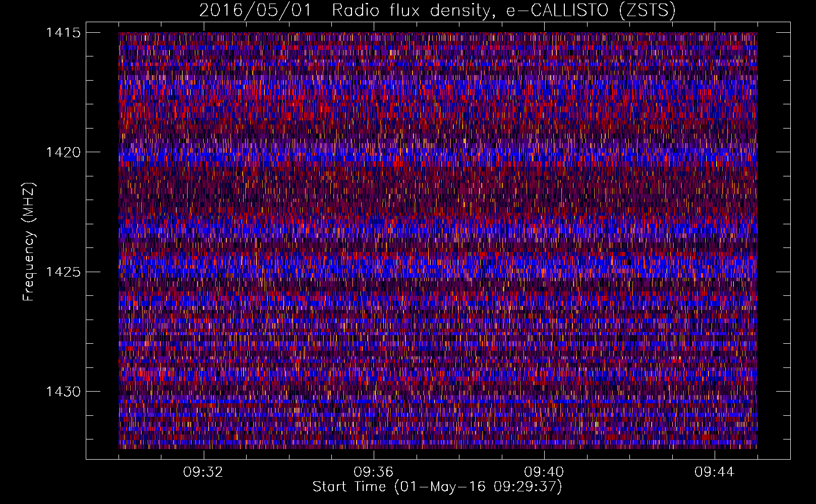Click the "Frequency (MHZ)" y-axis label
This screenshot has height=504, width=816.
point(29,242)
